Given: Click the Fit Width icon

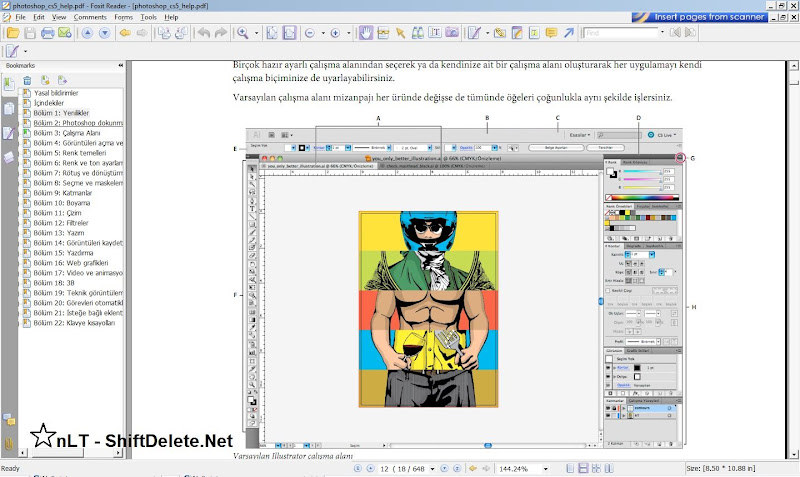Looking at the screenshot, I should [289, 33].
